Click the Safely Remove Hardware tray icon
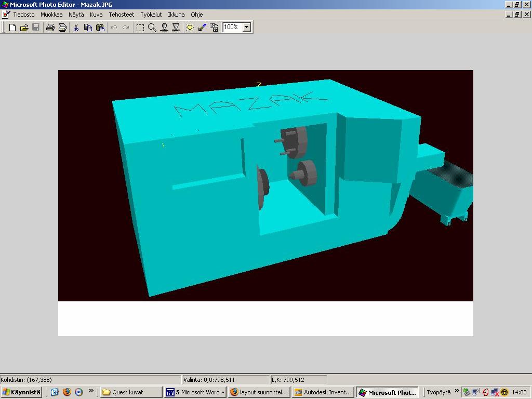 [x=467, y=392]
